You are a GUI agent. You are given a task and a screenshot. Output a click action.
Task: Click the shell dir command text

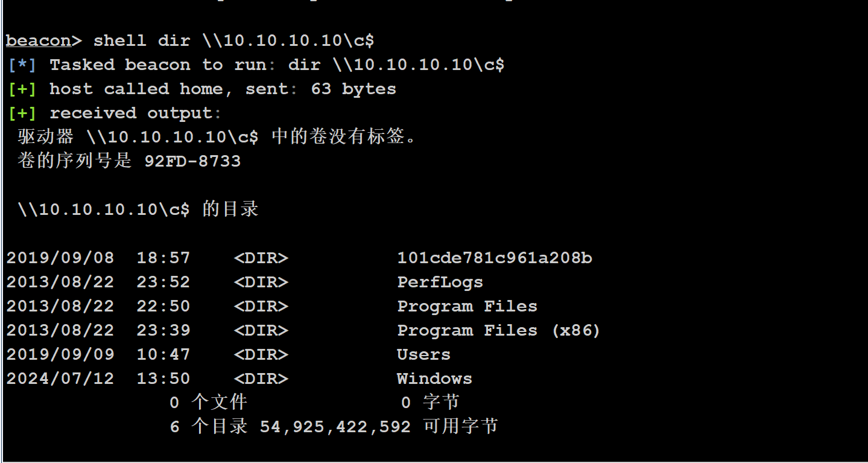click(233, 41)
